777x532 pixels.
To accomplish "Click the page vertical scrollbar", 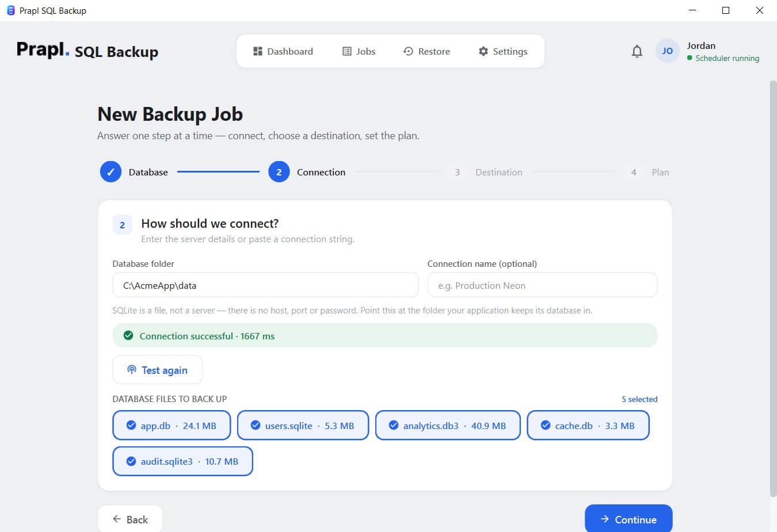I will pos(773,288).
